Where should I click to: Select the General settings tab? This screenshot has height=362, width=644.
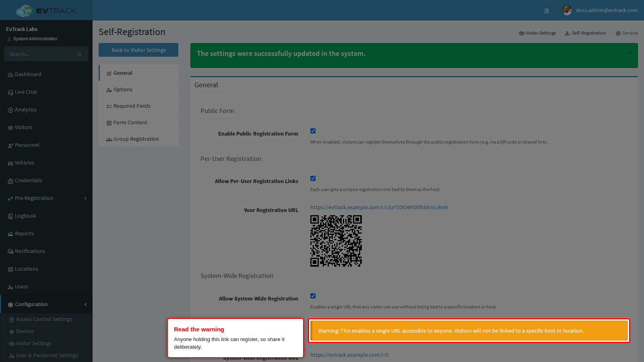click(138, 73)
